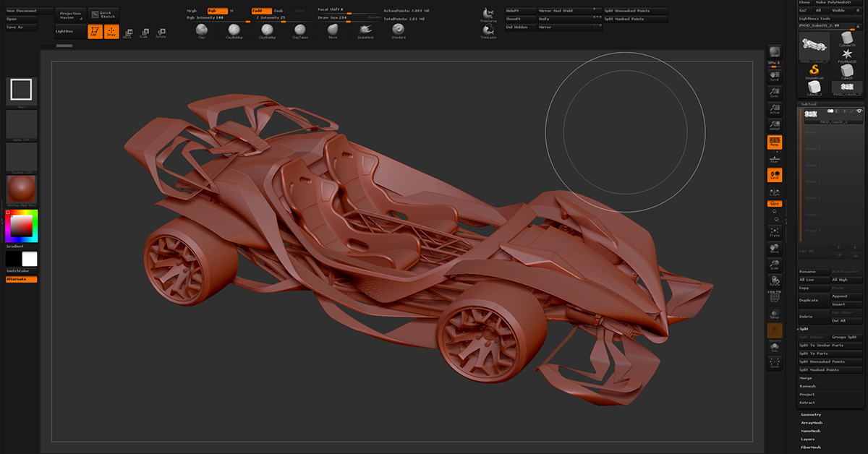Select the TrimCurve brush
The image size is (868, 454).
click(x=489, y=15)
